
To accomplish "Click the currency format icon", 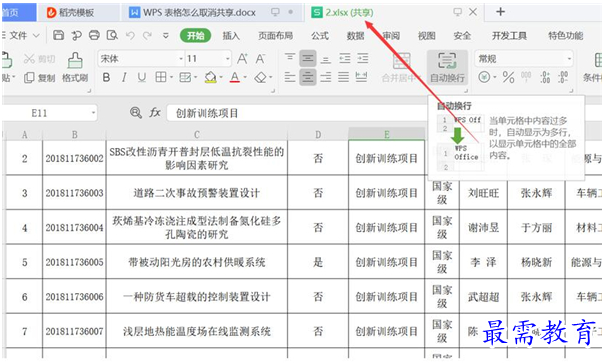I will 484,77.
